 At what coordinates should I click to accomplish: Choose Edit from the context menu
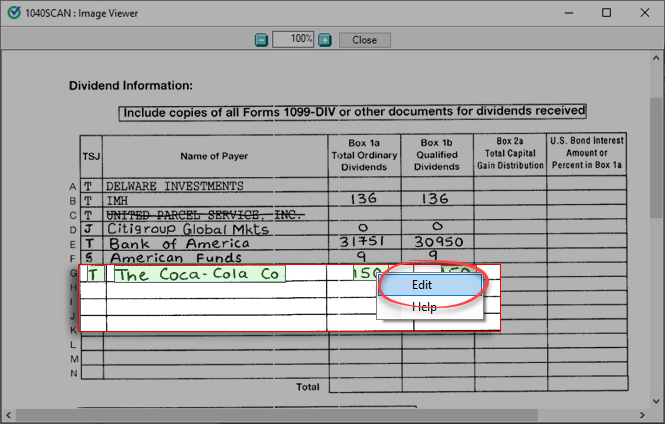(430, 285)
